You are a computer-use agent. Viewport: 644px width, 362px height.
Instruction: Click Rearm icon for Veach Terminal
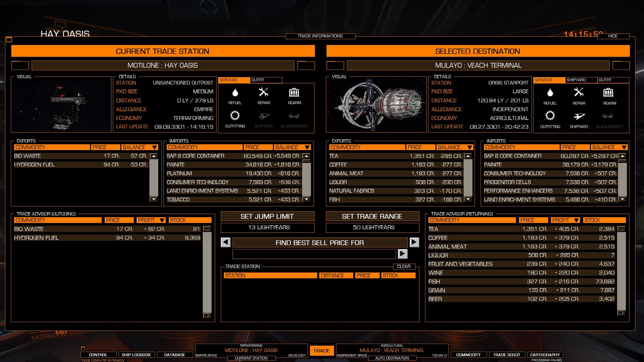608,93
